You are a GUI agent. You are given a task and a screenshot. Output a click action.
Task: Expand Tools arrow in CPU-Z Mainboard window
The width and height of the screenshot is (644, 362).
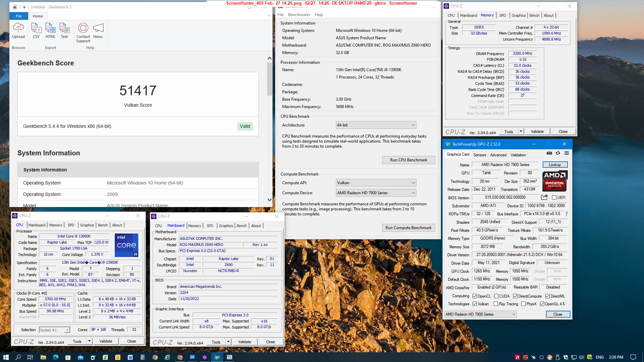pyautogui.click(x=228, y=342)
